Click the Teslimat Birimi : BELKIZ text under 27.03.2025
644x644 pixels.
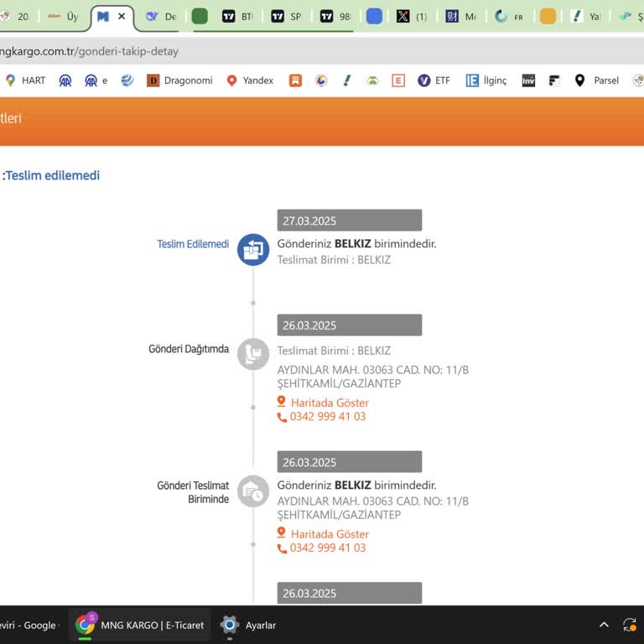point(334,260)
